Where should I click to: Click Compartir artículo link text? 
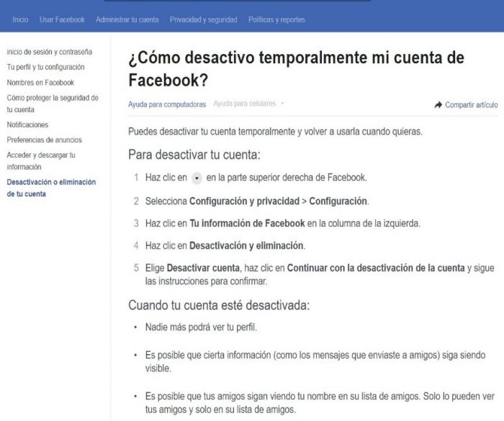click(471, 105)
